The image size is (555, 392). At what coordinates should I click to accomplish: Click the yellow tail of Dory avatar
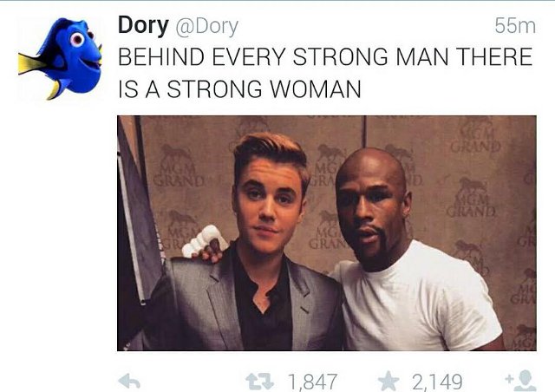(32, 63)
